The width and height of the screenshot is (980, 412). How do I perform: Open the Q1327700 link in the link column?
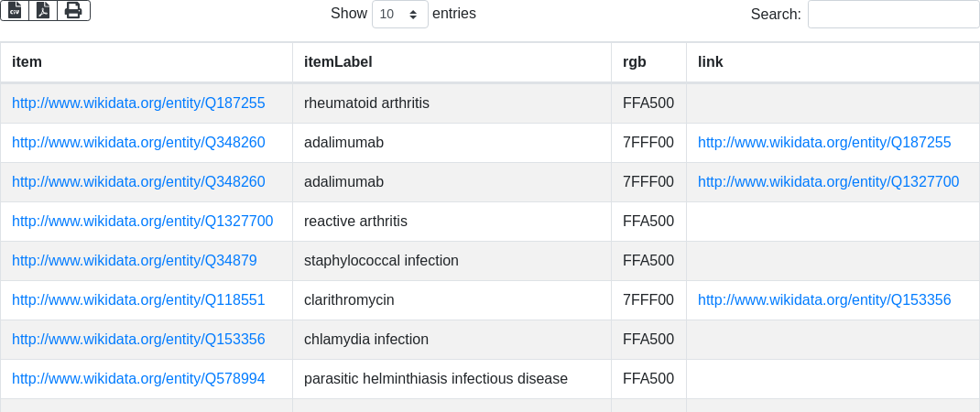[x=828, y=182]
